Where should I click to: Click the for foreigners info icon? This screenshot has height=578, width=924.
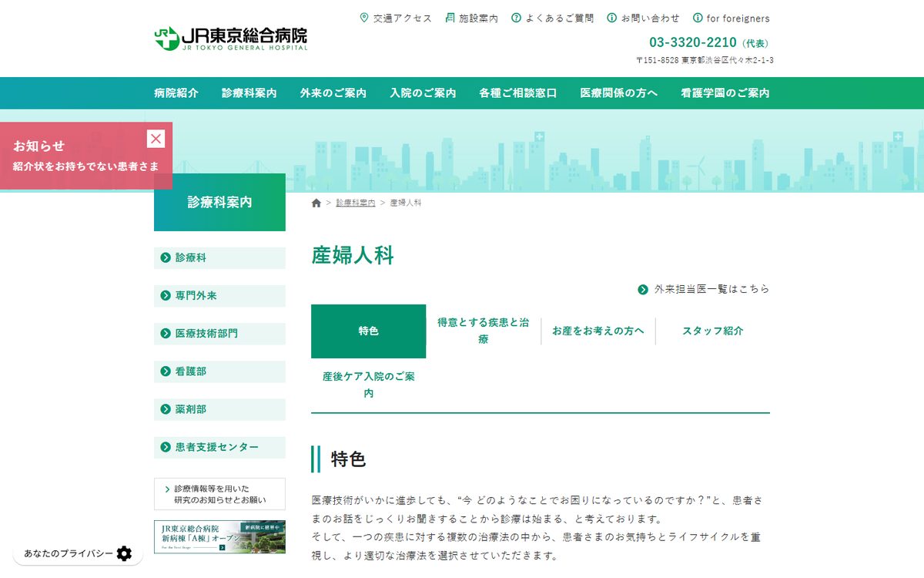coord(698,18)
